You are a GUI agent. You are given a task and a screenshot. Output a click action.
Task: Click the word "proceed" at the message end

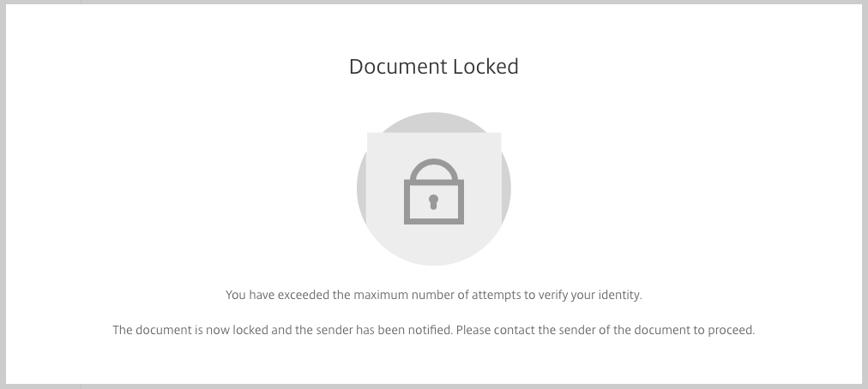point(731,330)
